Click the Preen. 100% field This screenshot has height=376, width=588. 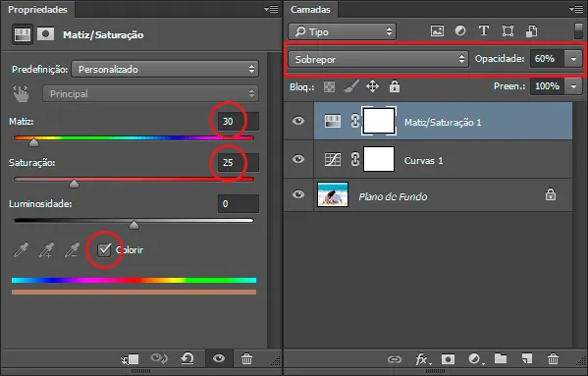pos(547,86)
